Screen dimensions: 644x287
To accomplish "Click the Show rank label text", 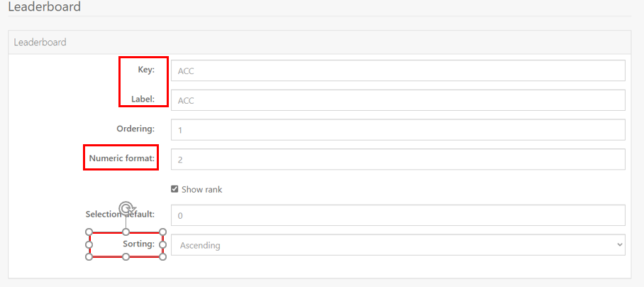I will pyautogui.click(x=201, y=190).
